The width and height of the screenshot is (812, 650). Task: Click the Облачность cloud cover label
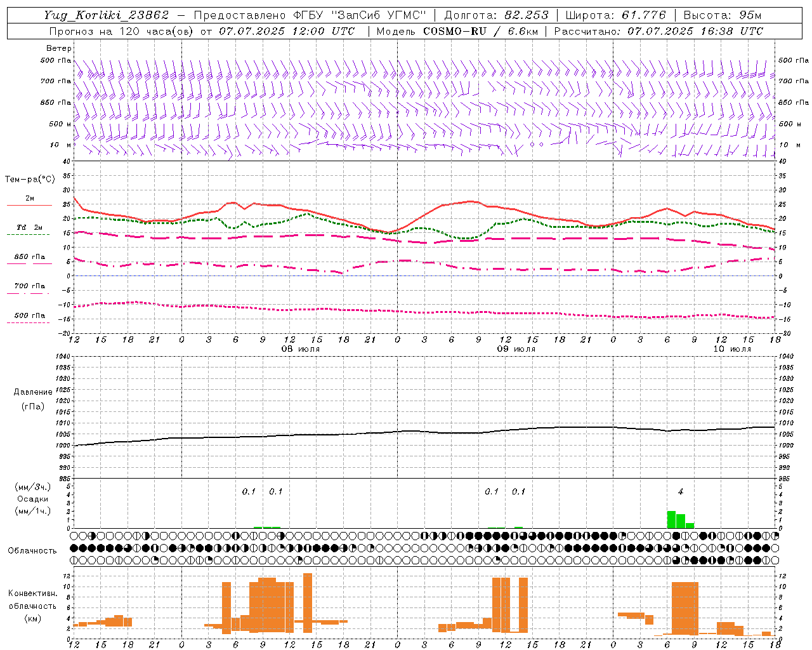[32, 550]
